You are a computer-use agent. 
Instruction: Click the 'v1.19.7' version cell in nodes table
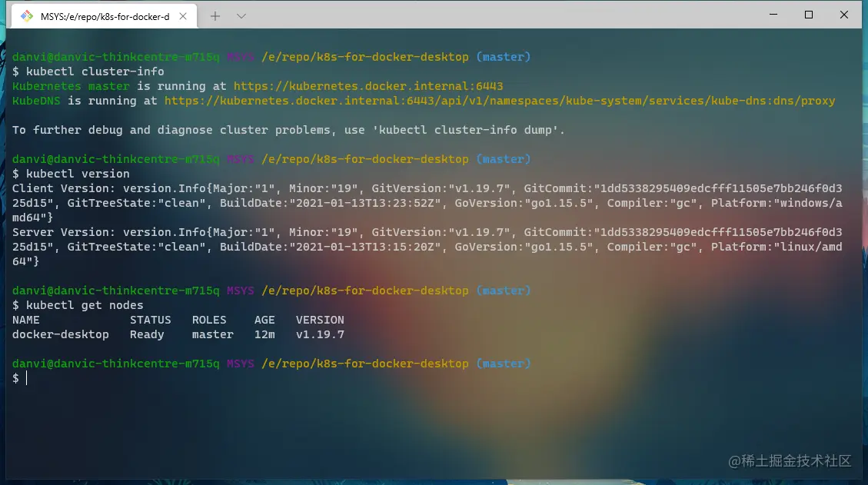(x=320, y=334)
